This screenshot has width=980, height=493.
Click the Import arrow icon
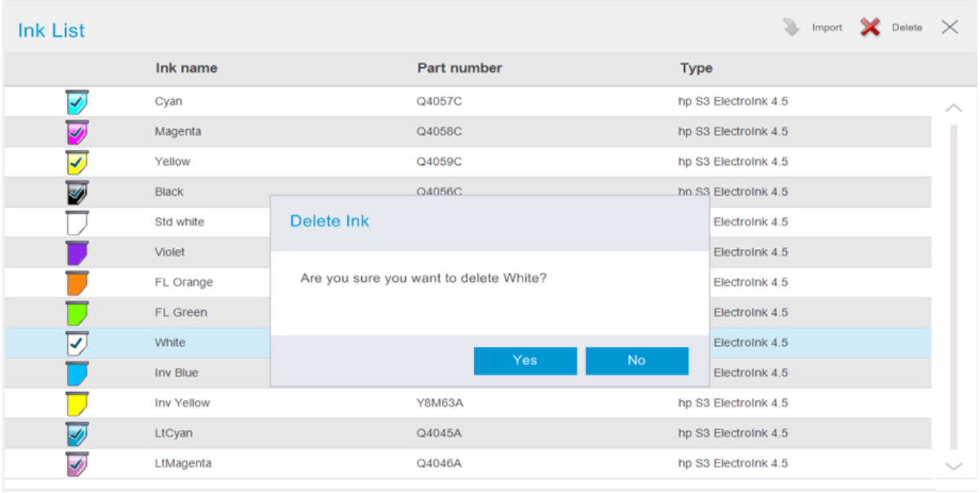point(791,28)
